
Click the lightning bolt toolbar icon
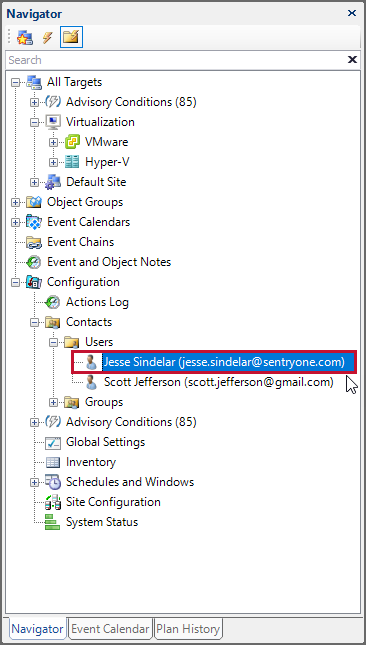(48, 38)
